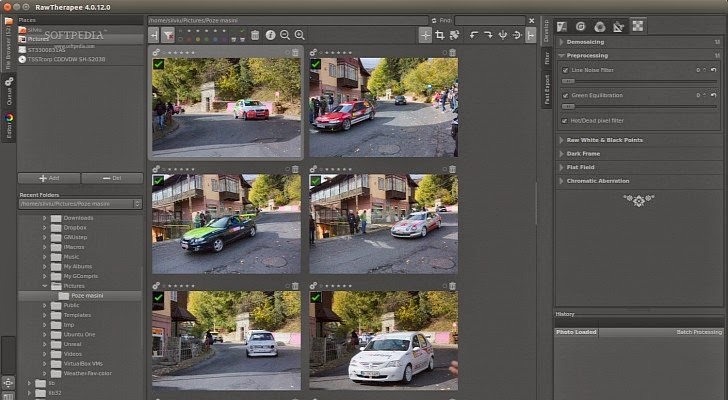Image resolution: width=728 pixels, height=400 pixels.
Task: Rotate selected images right
Action: point(488,35)
